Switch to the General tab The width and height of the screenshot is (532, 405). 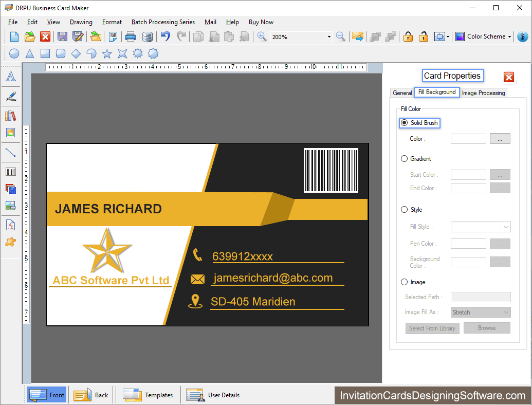tap(402, 93)
